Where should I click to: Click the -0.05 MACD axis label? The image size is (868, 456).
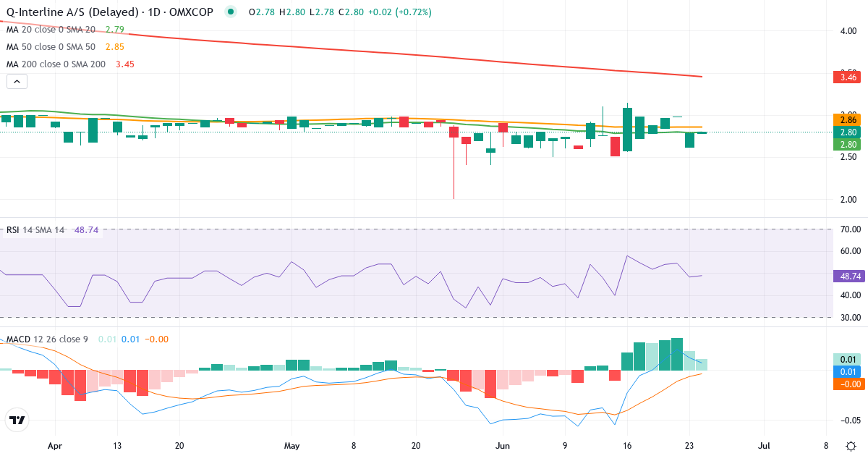tap(849, 421)
